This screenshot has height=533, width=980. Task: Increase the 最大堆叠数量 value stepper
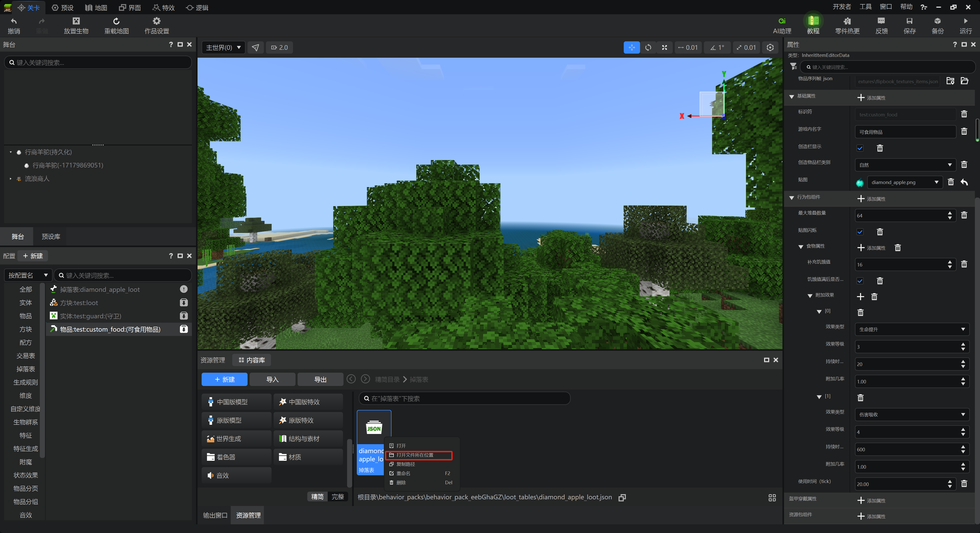950,213
